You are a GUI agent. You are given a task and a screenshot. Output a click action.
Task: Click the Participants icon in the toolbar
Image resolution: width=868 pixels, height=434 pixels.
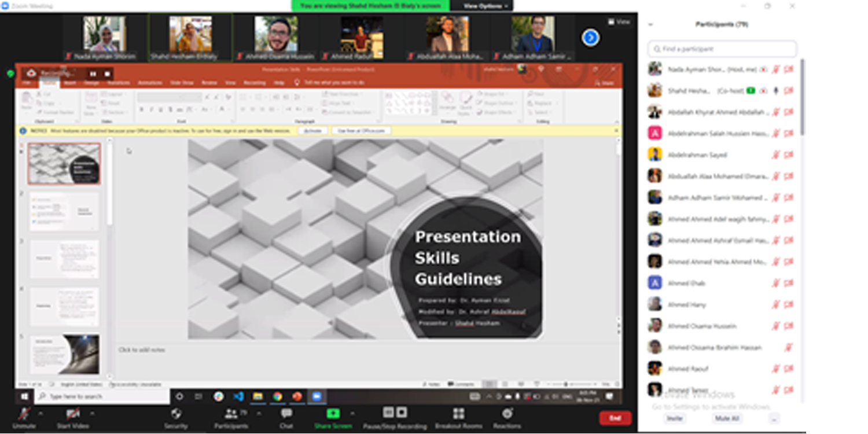tap(232, 414)
